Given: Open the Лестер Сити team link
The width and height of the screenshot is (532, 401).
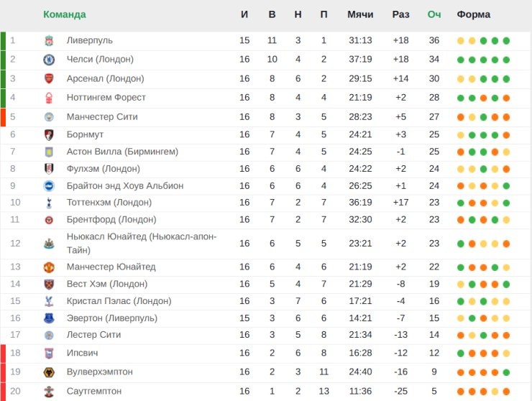Looking at the screenshot, I should click(x=93, y=335).
